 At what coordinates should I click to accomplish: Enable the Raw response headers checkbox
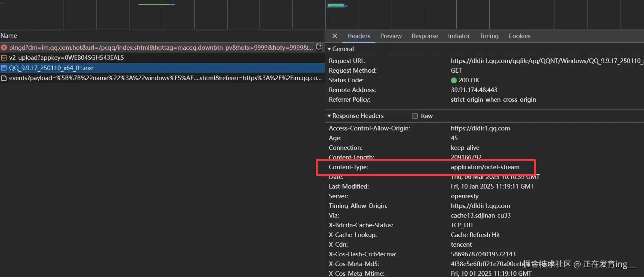[415, 116]
